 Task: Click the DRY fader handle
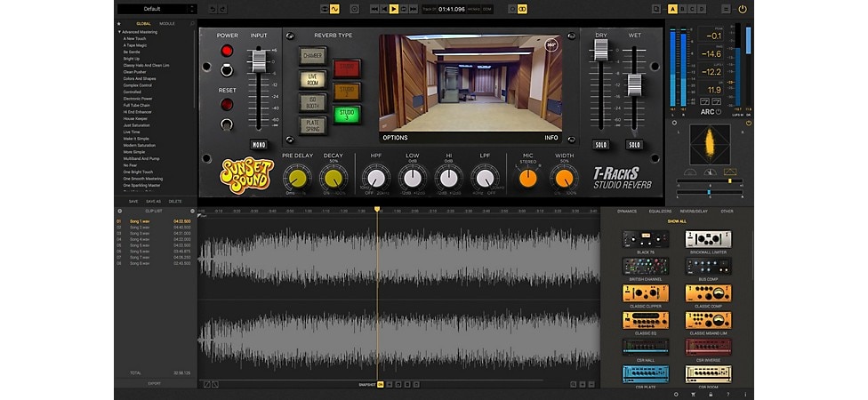click(x=601, y=50)
